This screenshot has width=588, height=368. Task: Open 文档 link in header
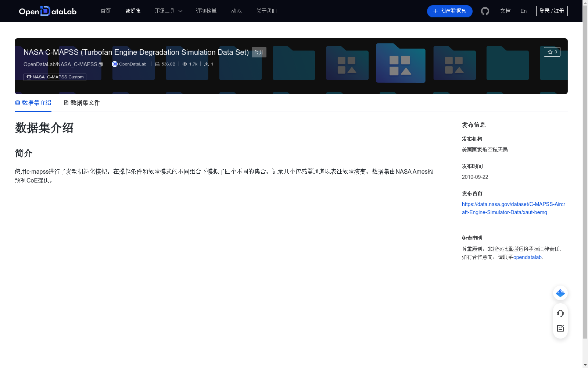[x=505, y=11]
